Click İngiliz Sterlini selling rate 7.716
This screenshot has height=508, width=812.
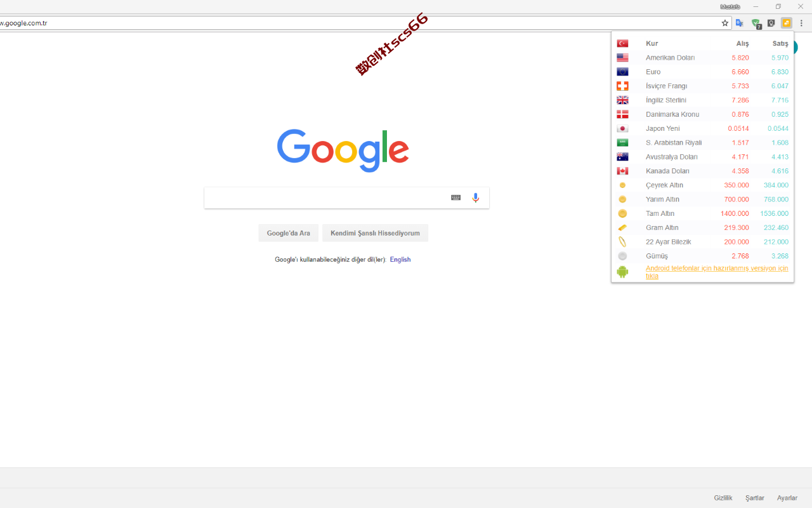pos(780,100)
